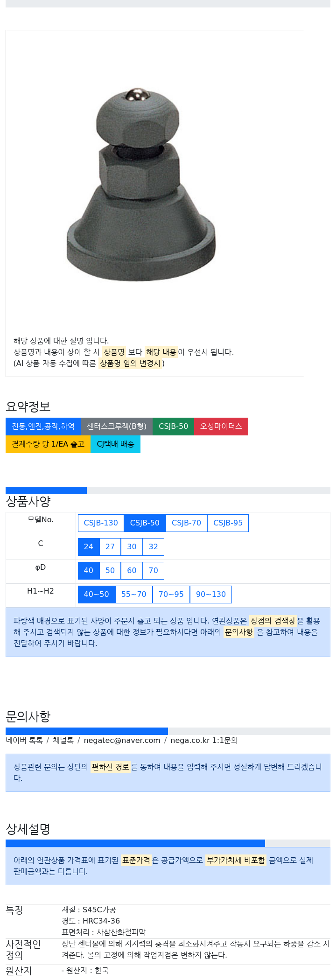Choose model CSJB-95
This screenshot has height=980, width=336.
(228, 523)
